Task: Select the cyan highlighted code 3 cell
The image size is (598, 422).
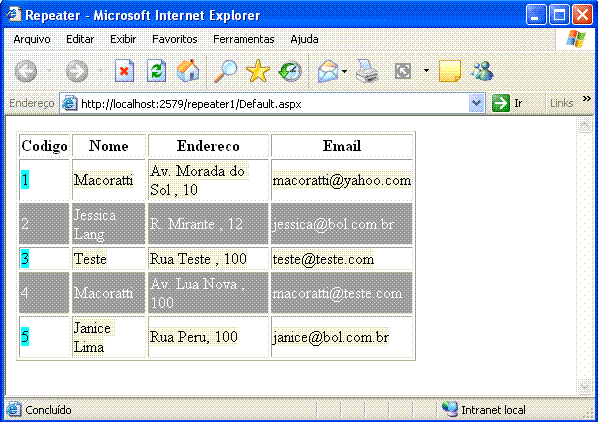Action: (25, 259)
